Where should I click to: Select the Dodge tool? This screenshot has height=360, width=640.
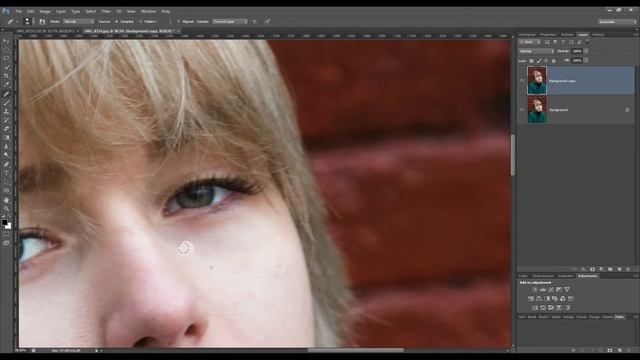click(6, 155)
